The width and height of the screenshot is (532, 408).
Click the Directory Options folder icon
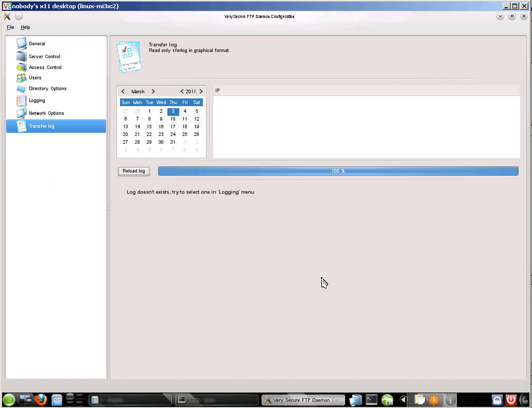[22, 89]
